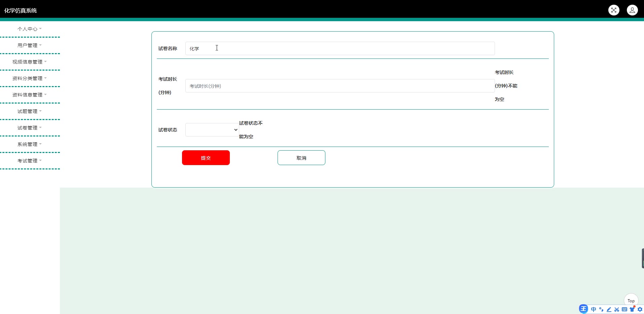
Task: Expand the 用户管理 menu
Action: [x=30, y=45]
